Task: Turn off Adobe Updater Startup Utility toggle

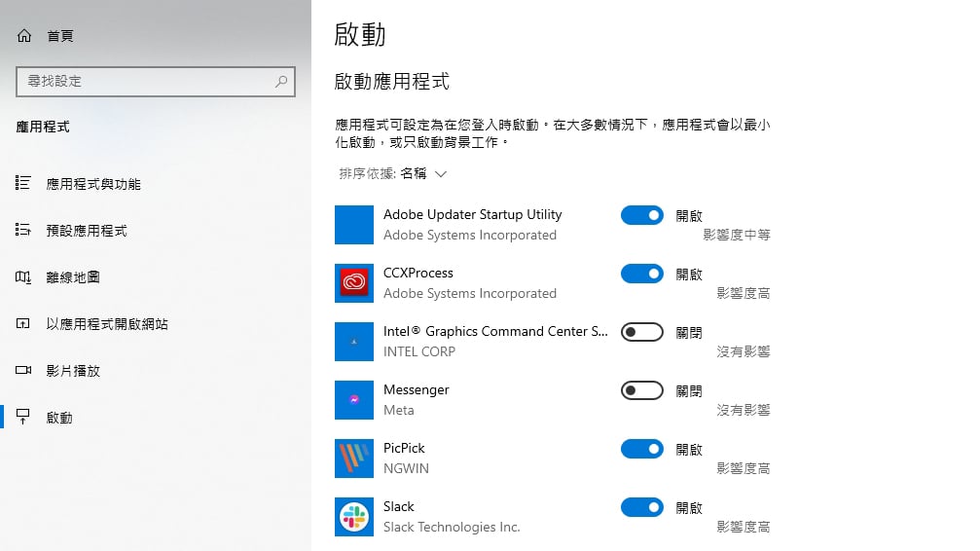Action: click(642, 215)
